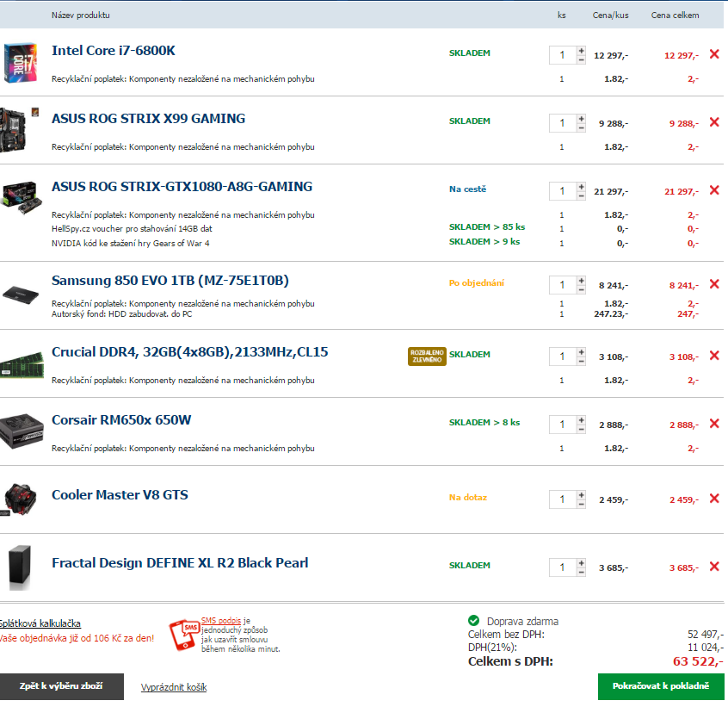Increase quantity of Intel Core i7-6800K
728x713 pixels.
(x=582, y=50)
